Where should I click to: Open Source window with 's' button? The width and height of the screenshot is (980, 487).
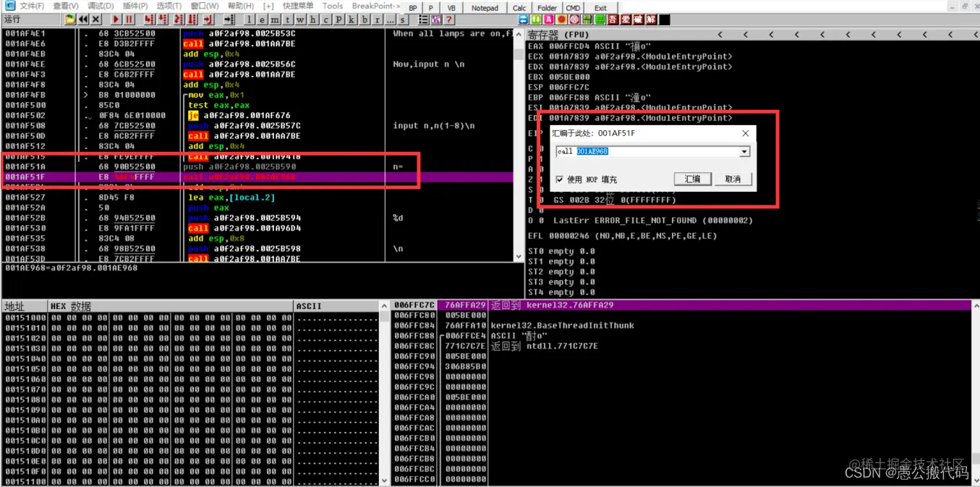pos(402,19)
